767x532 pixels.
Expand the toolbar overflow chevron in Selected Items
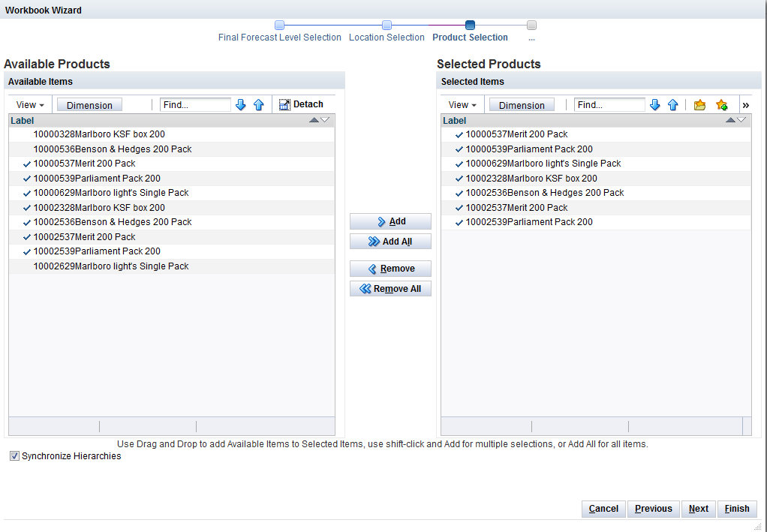tap(745, 105)
